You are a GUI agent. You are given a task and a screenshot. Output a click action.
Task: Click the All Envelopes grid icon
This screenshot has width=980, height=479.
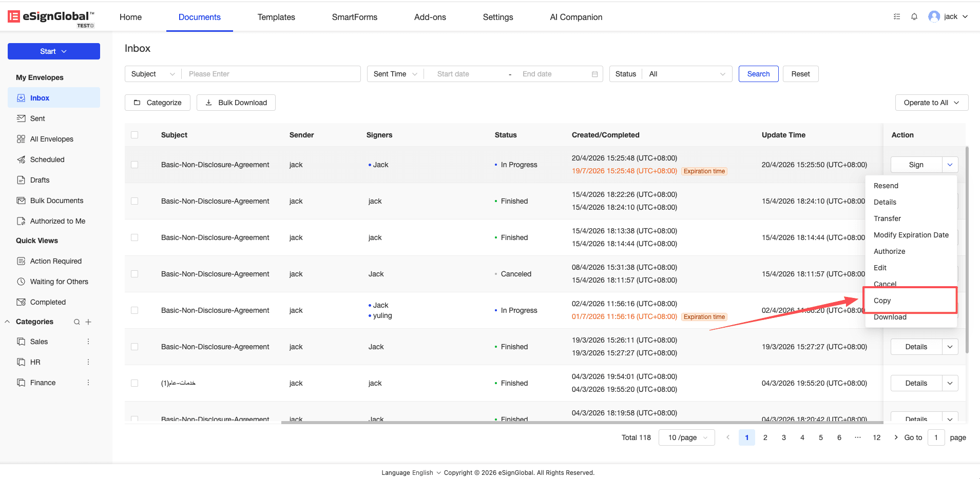(x=21, y=139)
